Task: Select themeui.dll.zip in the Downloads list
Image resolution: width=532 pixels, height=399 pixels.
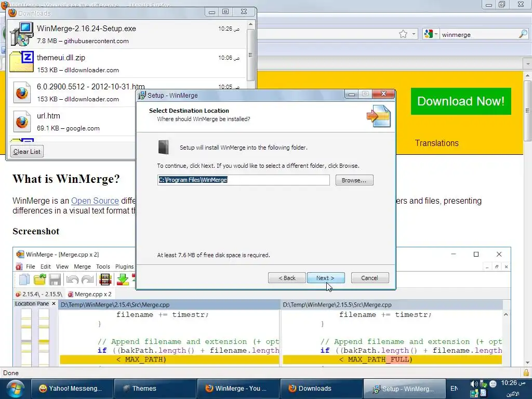Action: tap(127, 63)
